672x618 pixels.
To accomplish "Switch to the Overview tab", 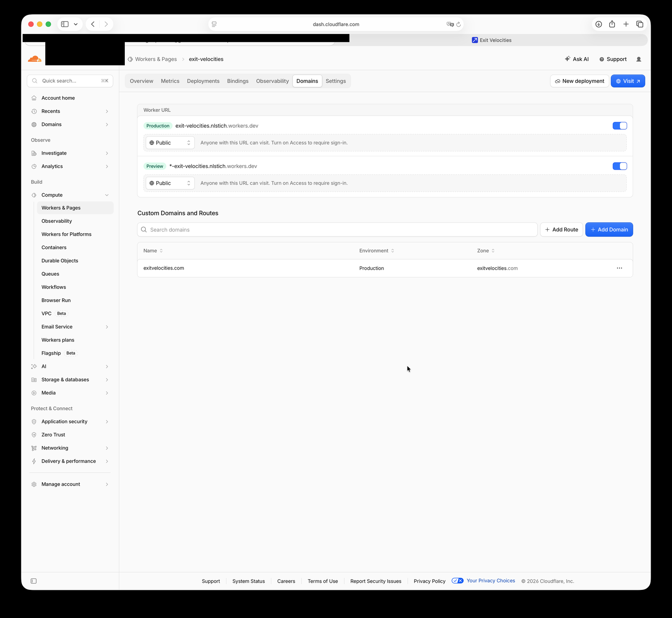I will tap(142, 81).
